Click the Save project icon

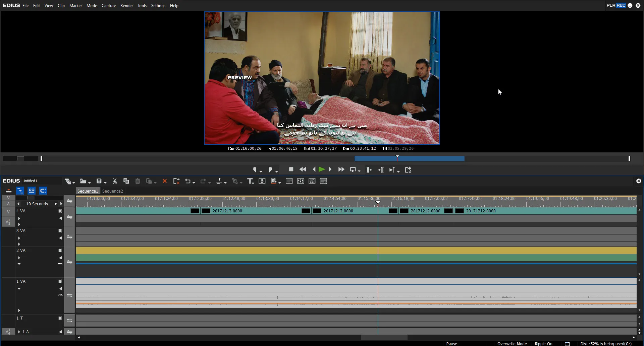pos(99,181)
